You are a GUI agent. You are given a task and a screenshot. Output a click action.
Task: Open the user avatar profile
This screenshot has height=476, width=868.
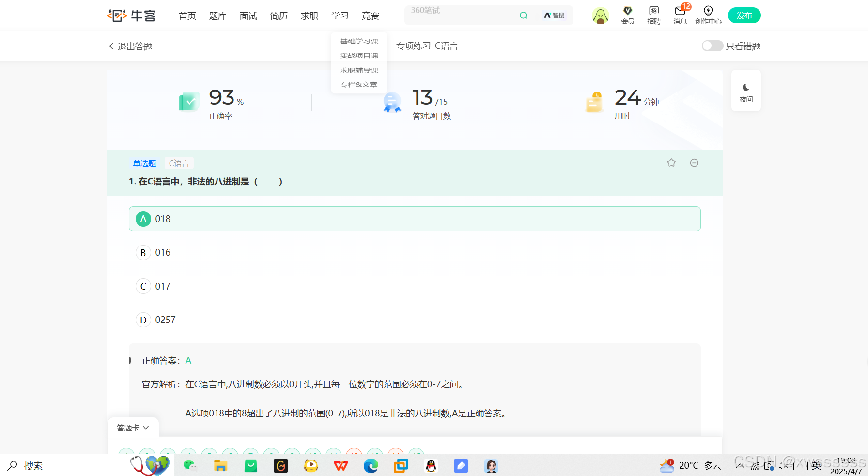point(600,16)
